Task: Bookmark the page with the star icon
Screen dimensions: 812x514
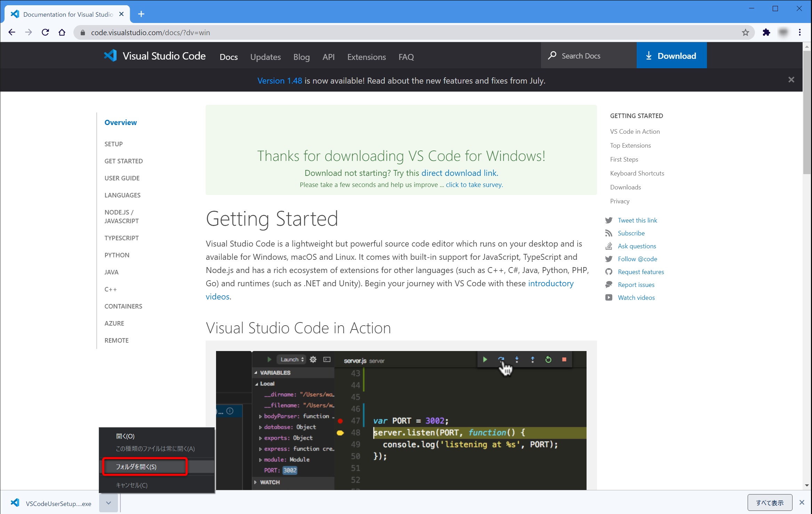Action: [x=746, y=32]
